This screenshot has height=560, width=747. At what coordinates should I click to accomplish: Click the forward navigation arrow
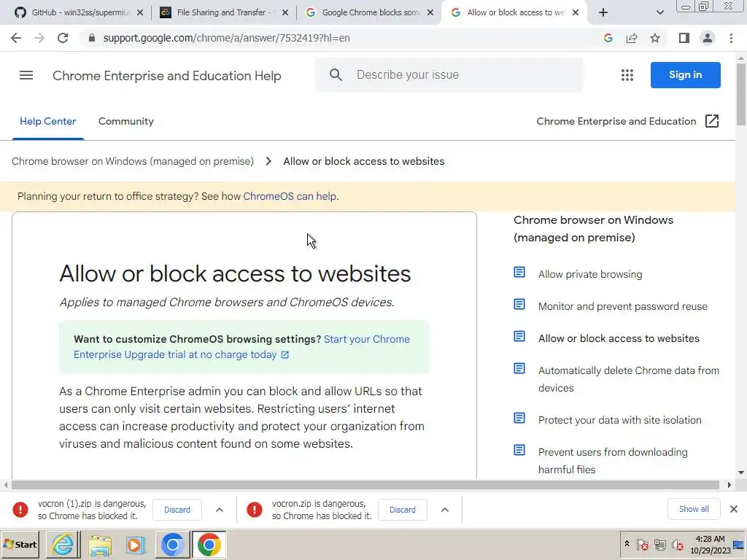(x=39, y=38)
